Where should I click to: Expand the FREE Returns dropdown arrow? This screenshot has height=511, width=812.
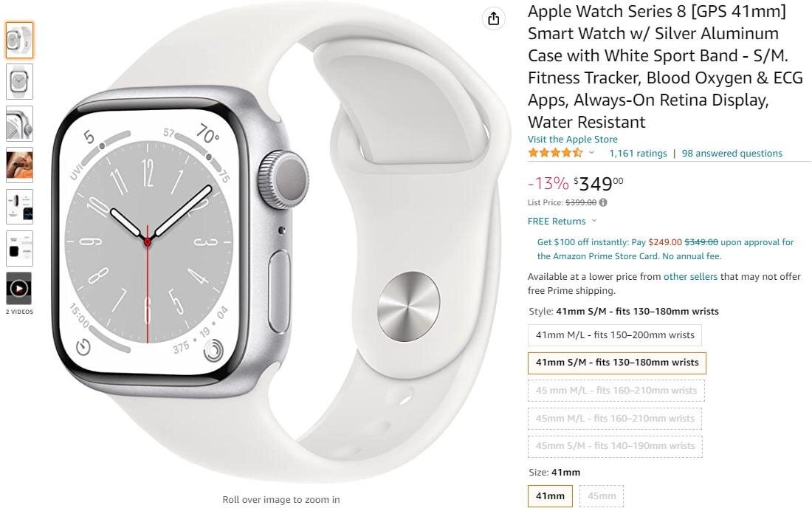click(594, 221)
